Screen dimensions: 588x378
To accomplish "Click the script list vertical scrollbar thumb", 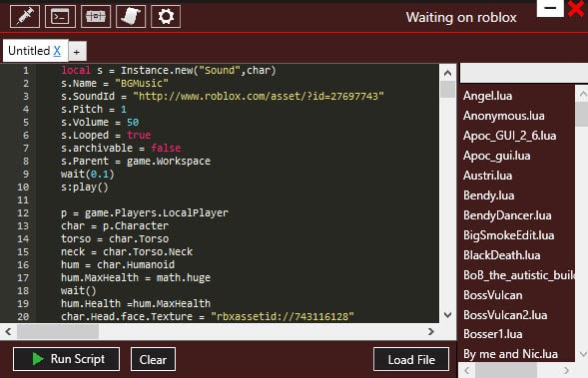I will click(582, 115).
